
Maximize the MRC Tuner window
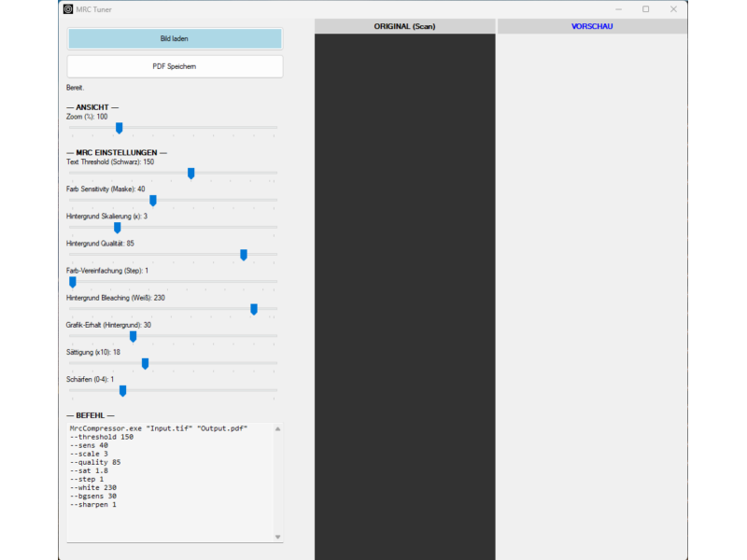click(x=645, y=9)
